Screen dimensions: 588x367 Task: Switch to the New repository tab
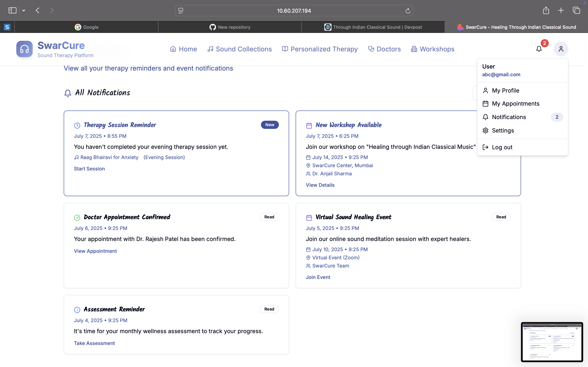click(x=230, y=27)
